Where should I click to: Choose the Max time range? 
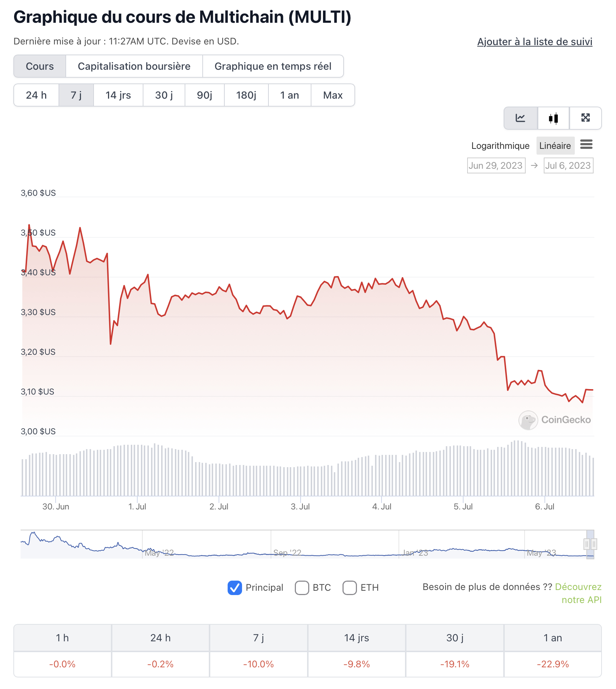click(x=333, y=95)
